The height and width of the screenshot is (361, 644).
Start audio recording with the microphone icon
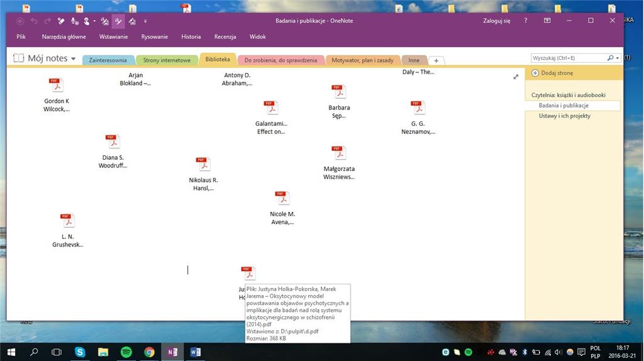(74, 21)
